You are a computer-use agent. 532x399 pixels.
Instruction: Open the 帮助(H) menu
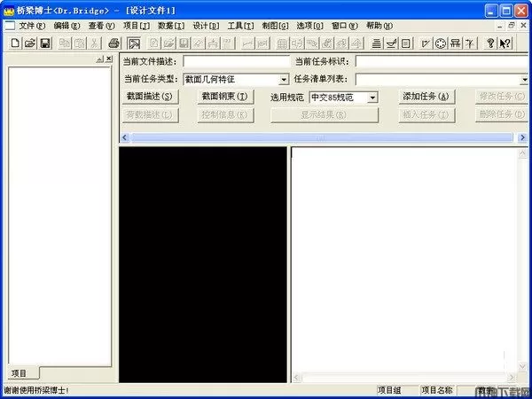pyautogui.click(x=379, y=26)
